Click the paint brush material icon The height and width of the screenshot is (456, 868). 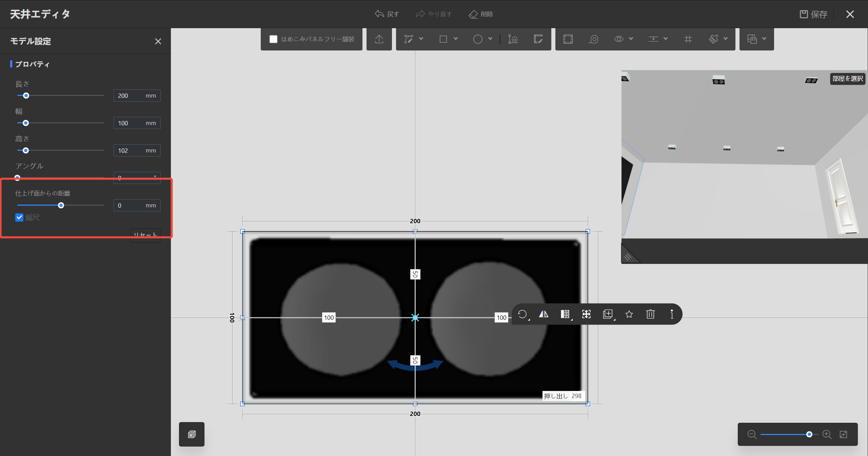coord(713,39)
